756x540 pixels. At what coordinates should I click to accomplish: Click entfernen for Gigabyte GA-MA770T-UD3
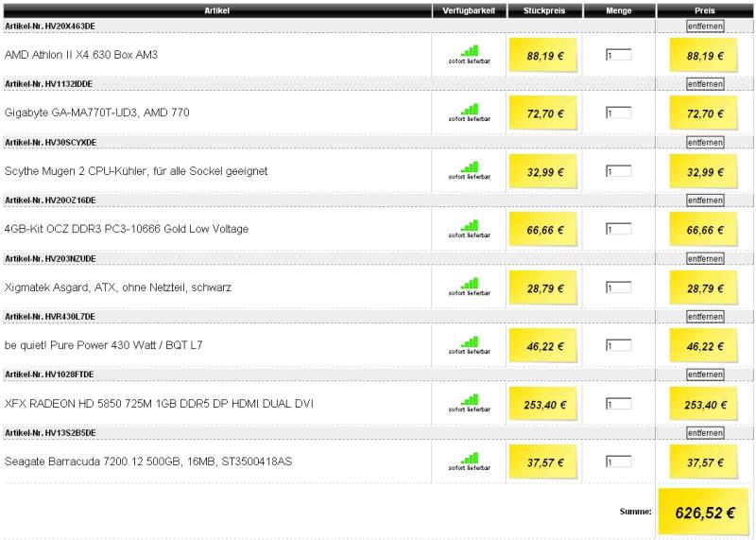click(705, 84)
